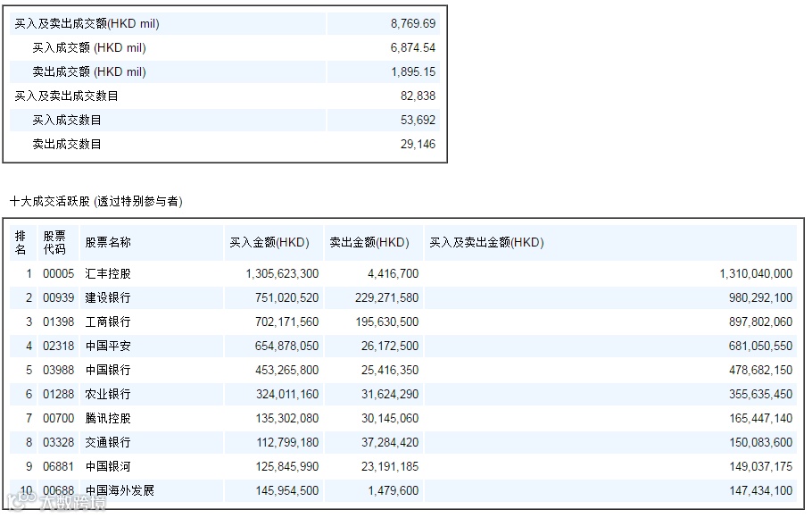The image size is (812, 518).
Task: Click sell amount 4,416,700
Action: (393, 274)
